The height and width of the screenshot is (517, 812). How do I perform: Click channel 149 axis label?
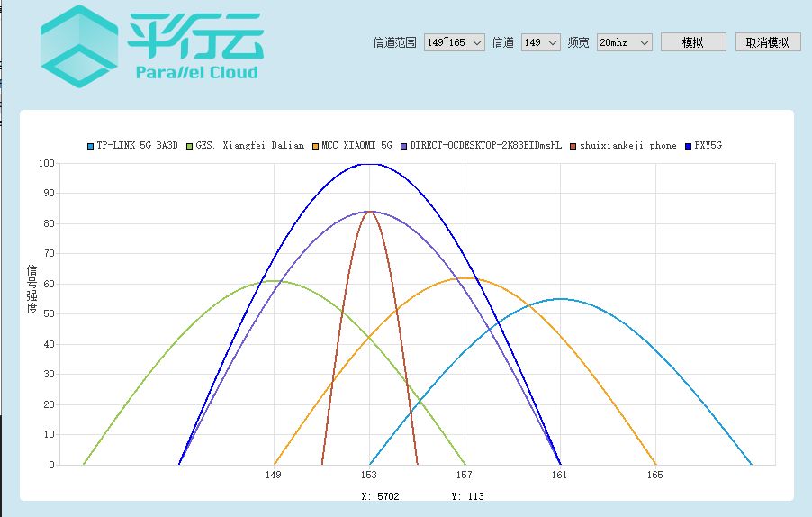click(x=274, y=475)
